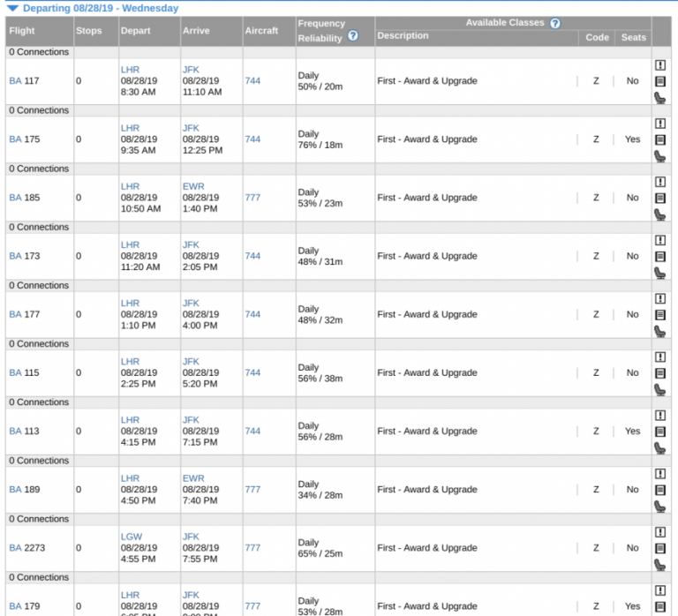
Task: Open the flight details icon for BA 185
Action: click(659, 199)
